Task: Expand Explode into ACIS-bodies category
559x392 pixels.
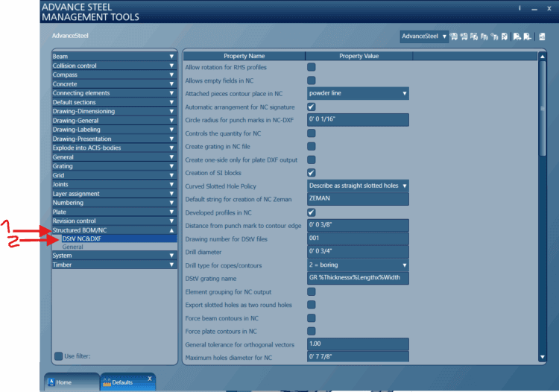Action: [x=115, y=148]
